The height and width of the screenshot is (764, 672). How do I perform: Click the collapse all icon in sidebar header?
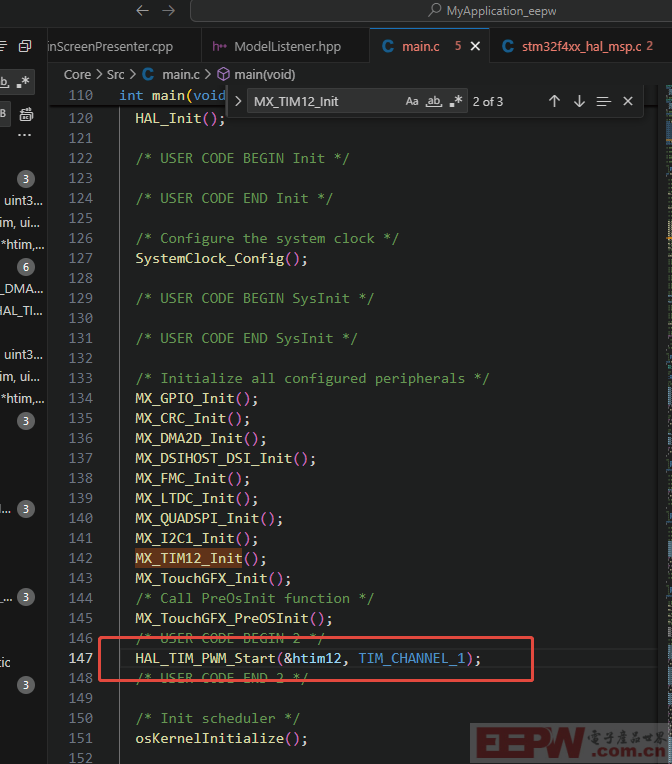[x=24, y=46]
